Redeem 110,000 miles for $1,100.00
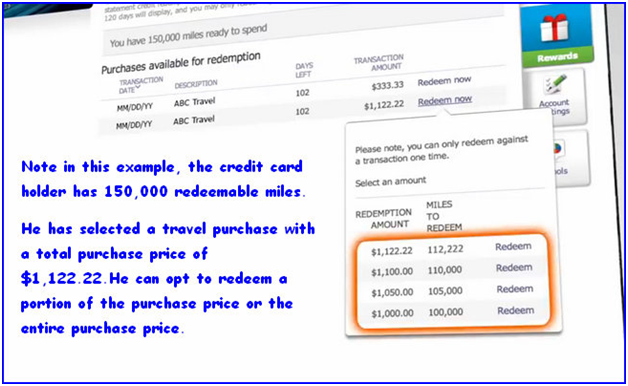 (x=514, y=267)
